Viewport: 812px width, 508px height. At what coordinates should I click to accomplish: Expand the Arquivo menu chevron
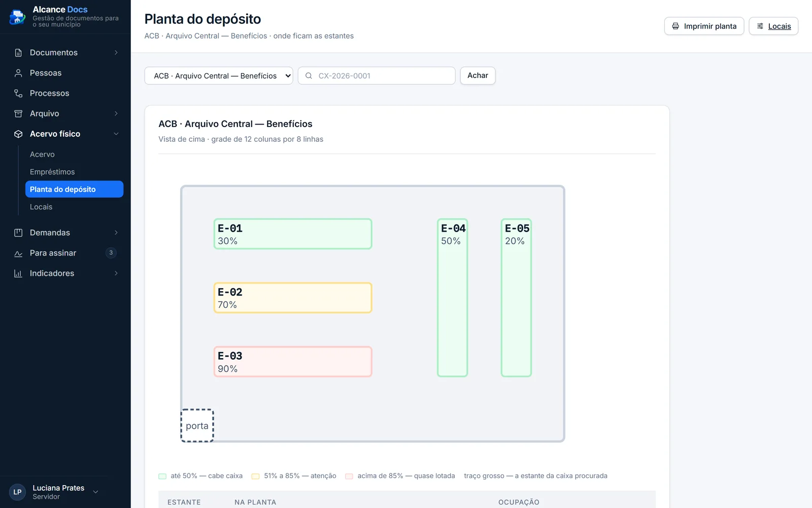pos(116,114)
